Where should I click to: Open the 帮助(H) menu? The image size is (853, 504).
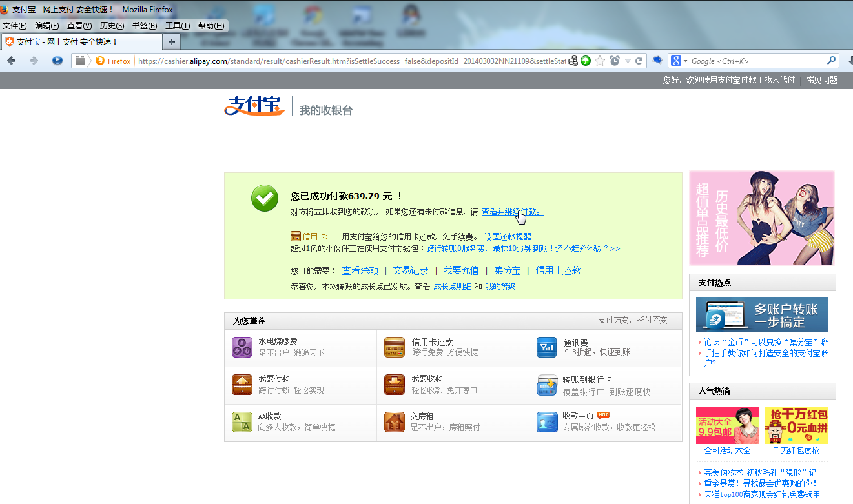pos(211,26)
